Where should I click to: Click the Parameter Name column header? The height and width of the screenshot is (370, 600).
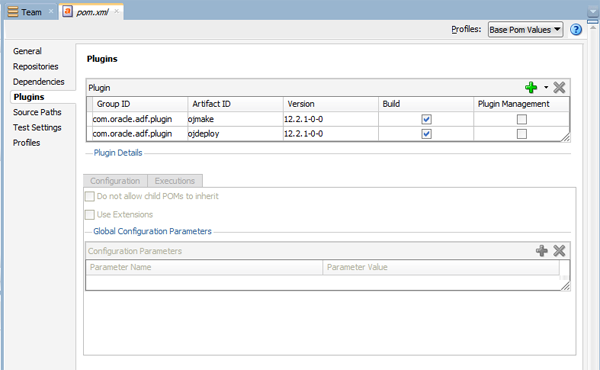pos(204,267)
